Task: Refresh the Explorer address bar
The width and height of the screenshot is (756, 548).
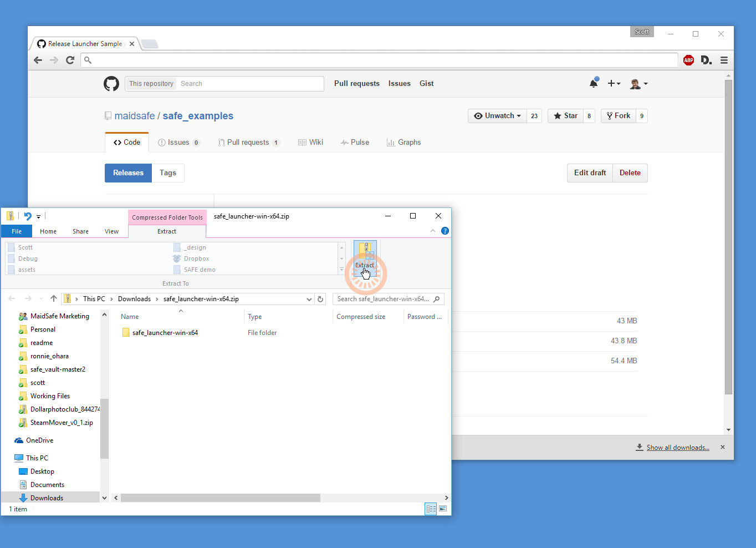Action: coord(320,299)
